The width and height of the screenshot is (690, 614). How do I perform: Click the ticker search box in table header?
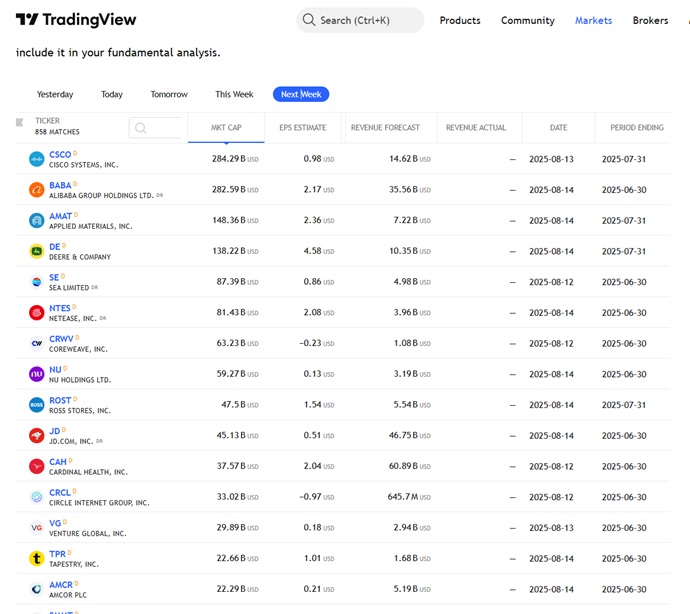pyautogui.click(x=155, y=128)
